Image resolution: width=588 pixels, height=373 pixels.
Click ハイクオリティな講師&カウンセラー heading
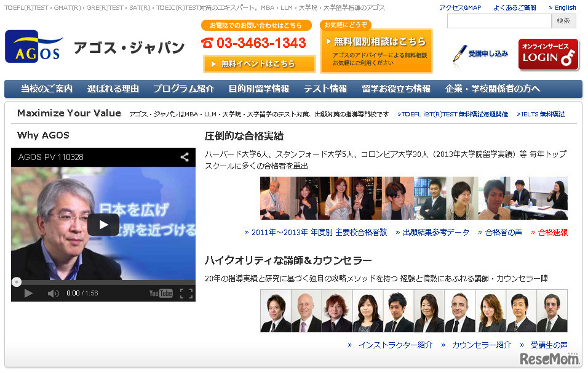[288, 260]
